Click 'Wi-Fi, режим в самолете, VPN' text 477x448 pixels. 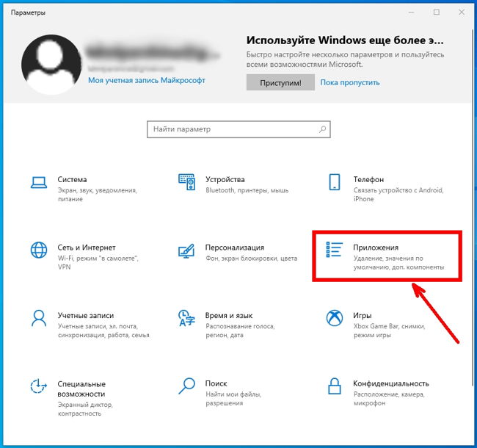click(98, 262)
